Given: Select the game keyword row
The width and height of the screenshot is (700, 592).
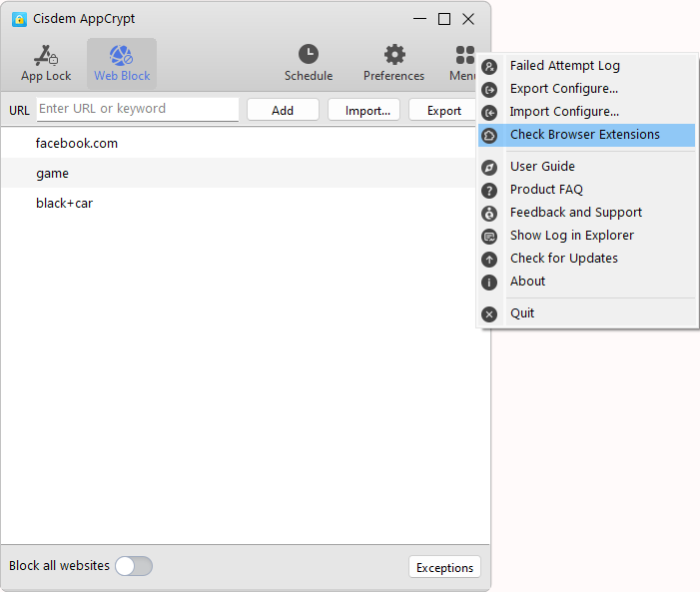Looking at the screenshot, I should point(239,173).
